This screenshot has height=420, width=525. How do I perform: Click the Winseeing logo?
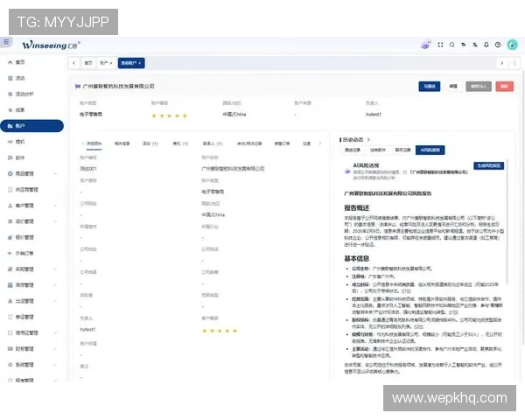51,45
